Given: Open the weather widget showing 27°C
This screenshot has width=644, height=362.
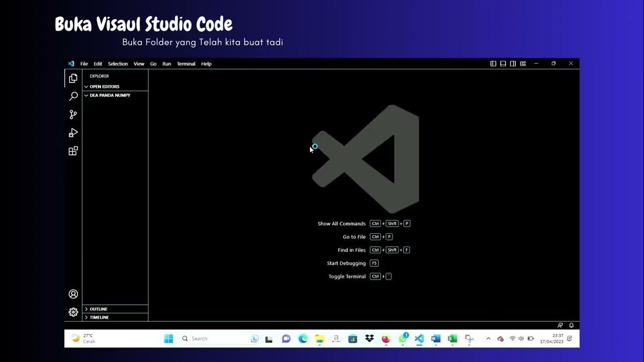Looking at the screenshot, I should click(84, 339).
